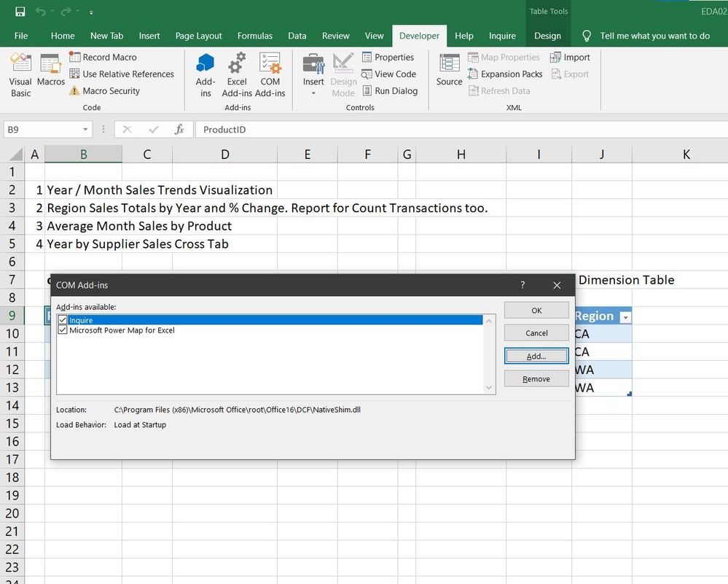This screenshot has height=584, width=728.
Task: Select row 15 header
Action: (x=12, y=424)
